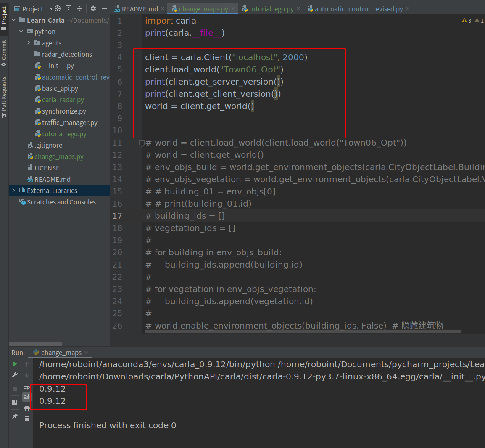
Task: Click the up stack trace arrow
Action: 27,364
